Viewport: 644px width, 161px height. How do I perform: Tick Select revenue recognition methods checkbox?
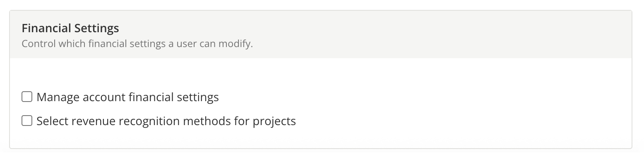(27, 121)
